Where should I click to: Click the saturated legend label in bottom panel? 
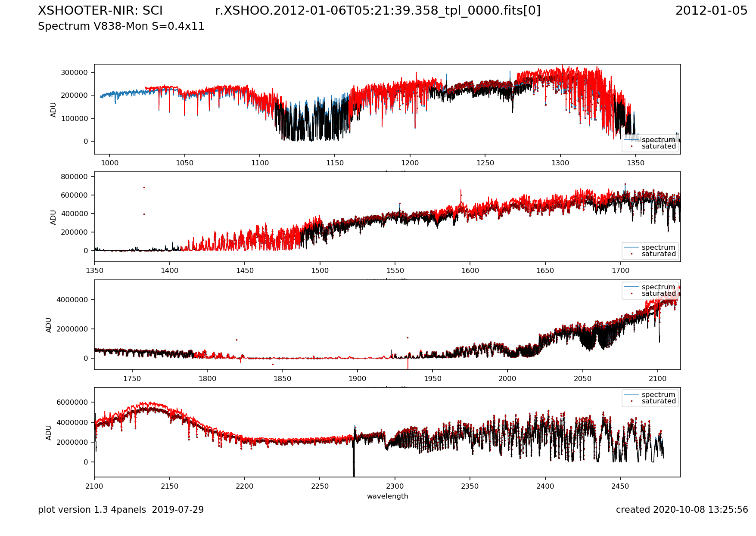coord(659,401)
